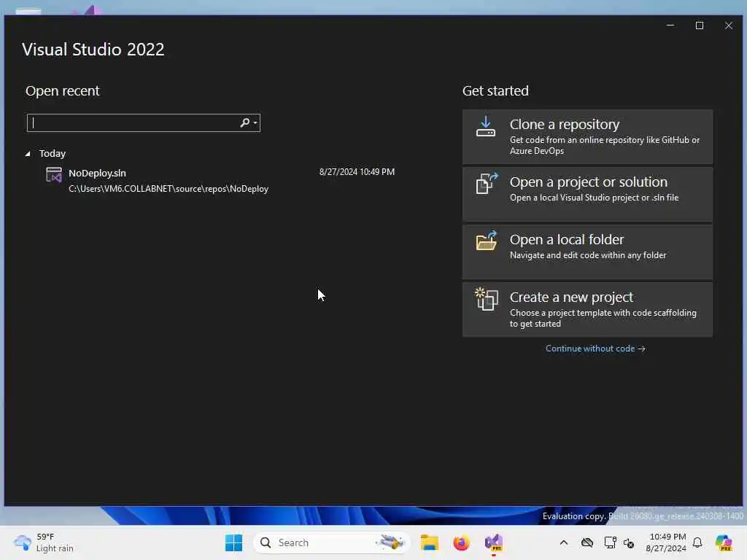Focus the Open recent search field

[x=144, y=122]
